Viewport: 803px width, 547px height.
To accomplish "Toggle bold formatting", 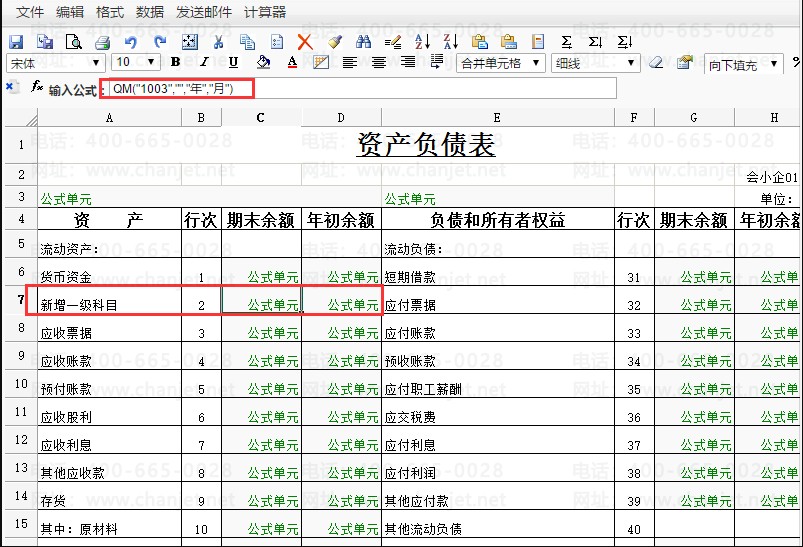I will 176,62.
